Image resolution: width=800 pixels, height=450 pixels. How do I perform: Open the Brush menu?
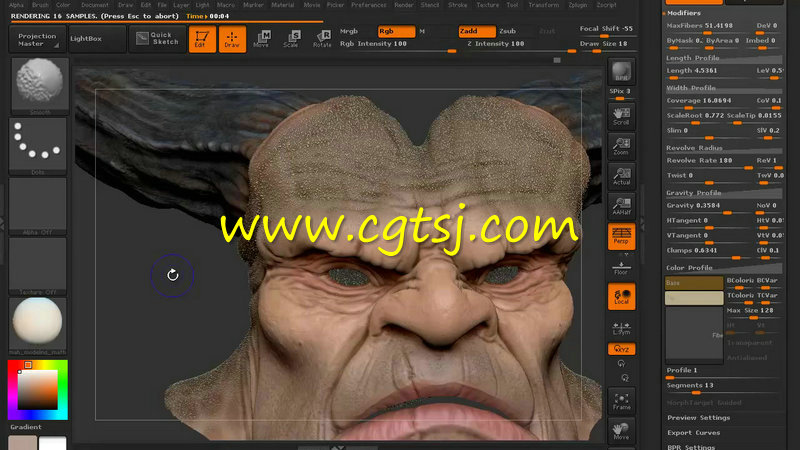point(40,5)
